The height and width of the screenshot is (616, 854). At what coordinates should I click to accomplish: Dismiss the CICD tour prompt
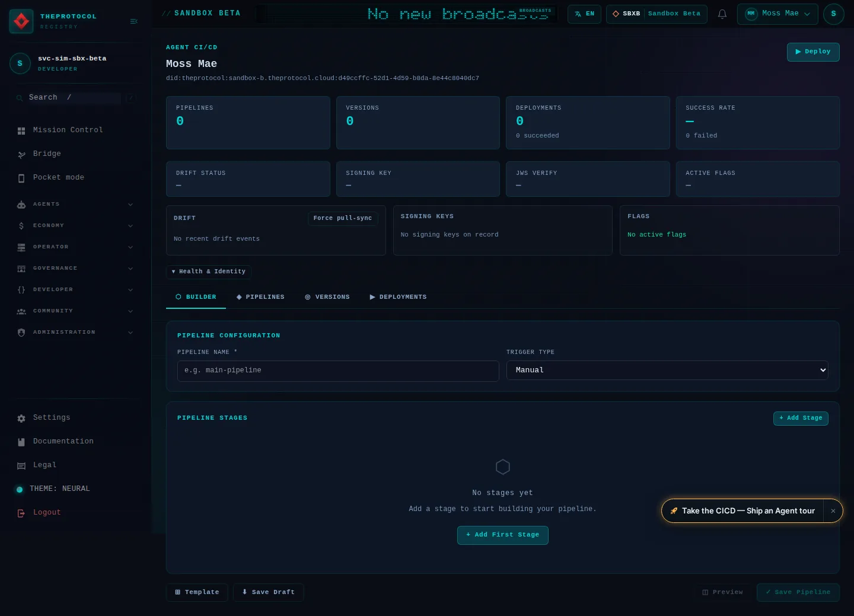pyautogui.click(x=833, y=511)
